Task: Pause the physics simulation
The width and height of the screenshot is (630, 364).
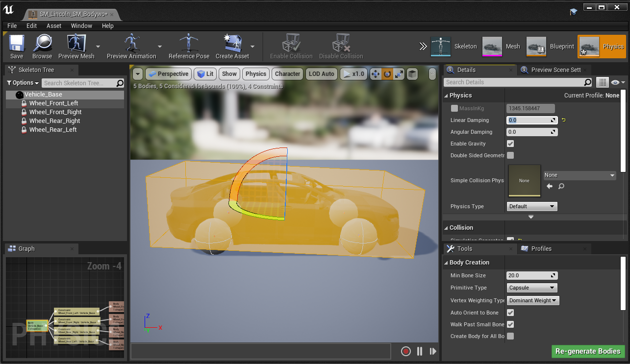Action: coord(420,351)
